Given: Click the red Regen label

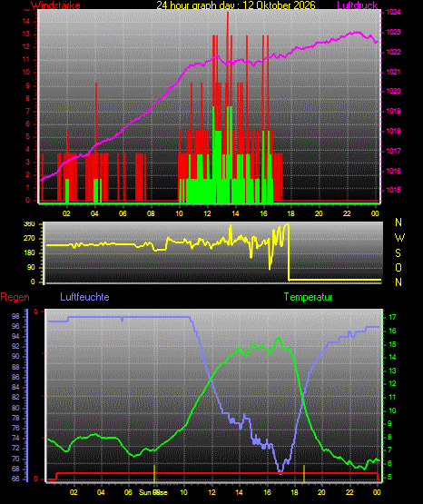Looking at the screenshot, I should [x=15, y=297].
